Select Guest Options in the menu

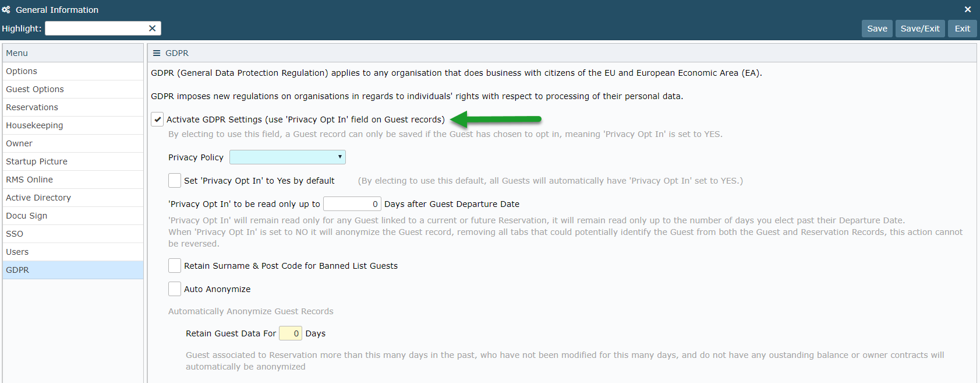tap(73, 89)
